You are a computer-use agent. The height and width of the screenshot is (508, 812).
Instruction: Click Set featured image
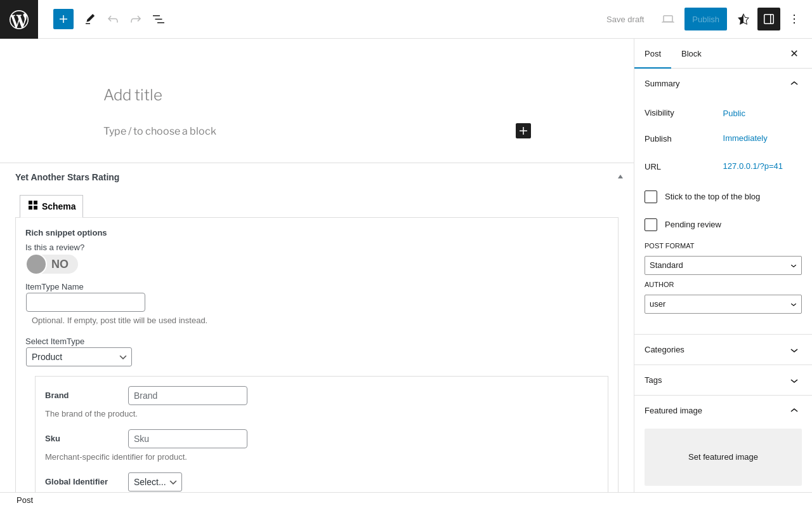(723, 457)
